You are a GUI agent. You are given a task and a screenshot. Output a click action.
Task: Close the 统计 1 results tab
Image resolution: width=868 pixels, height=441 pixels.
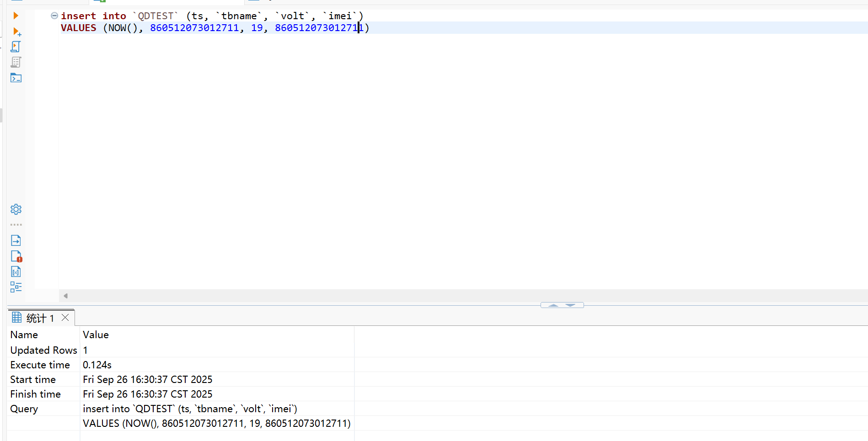(x=65, y=318)
